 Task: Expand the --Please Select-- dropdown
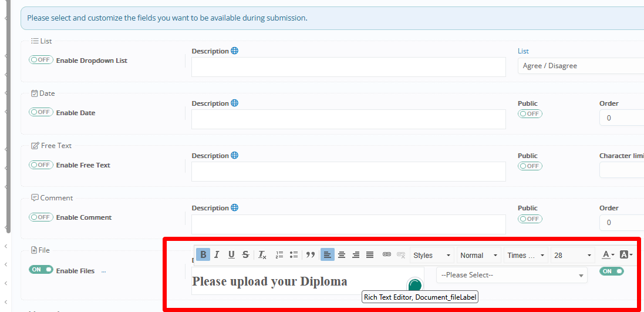click(511, 275)
